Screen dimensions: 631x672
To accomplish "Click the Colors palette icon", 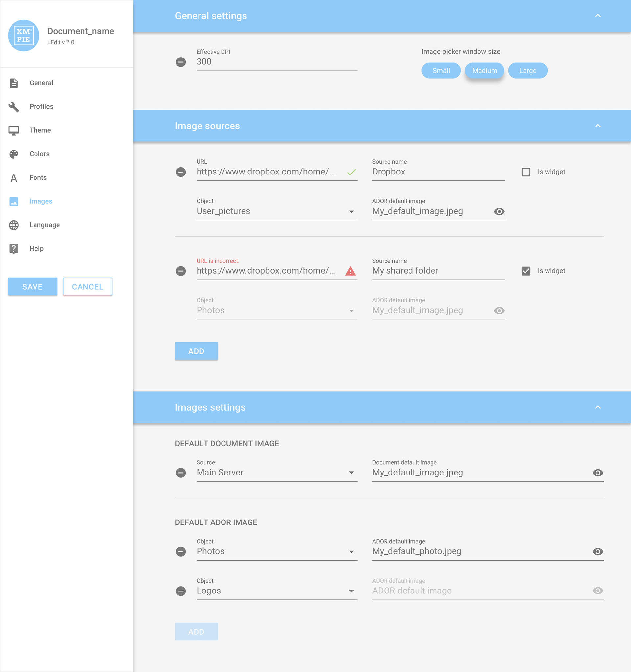I will coord(14,154).
